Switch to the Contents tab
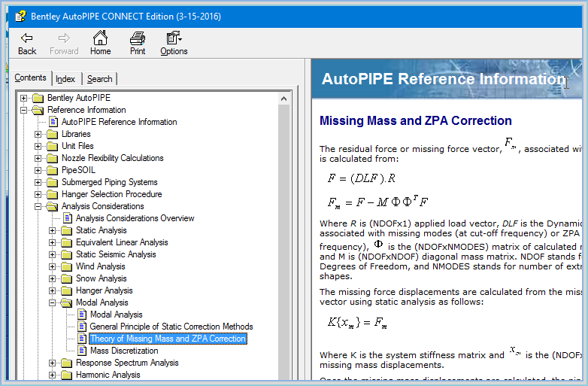 click(x=30, y=78)
